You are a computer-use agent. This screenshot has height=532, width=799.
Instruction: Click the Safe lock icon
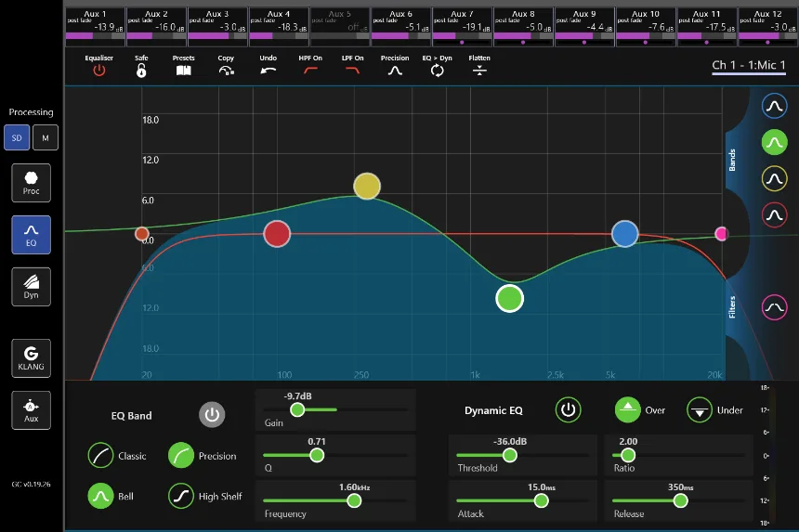tap(141, 71)
